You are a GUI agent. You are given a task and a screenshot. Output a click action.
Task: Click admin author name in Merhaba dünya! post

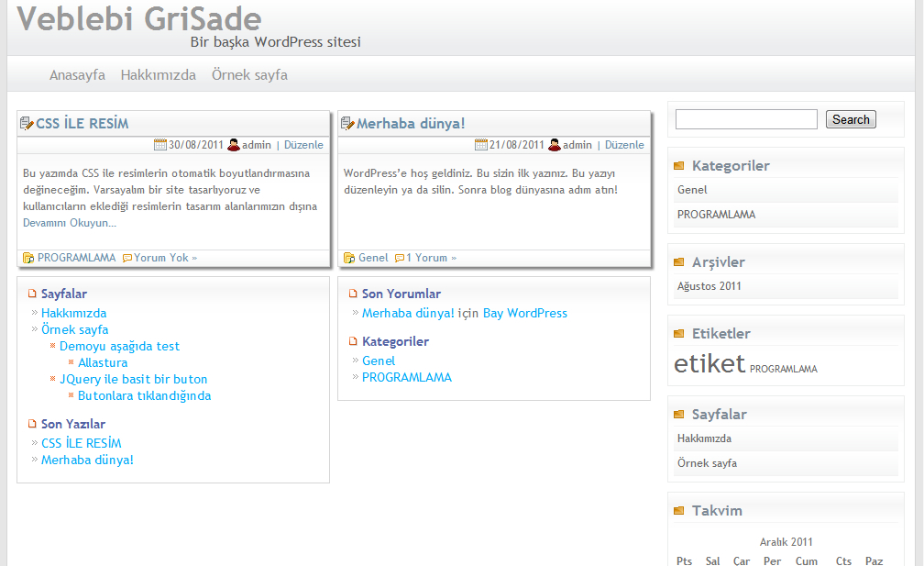point(577,144)
